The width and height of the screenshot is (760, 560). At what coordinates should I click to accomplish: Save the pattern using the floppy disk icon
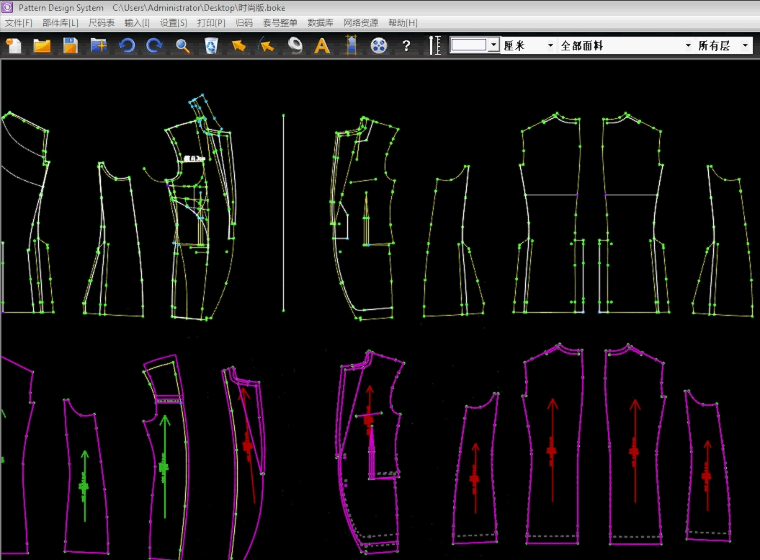pos(70,45)
